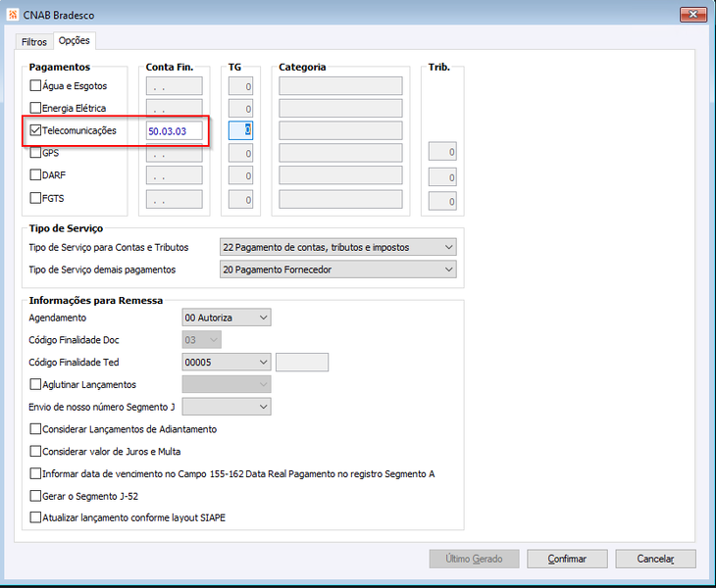Click the Energia Elétrica Conta Fin. field

(174, 108)
